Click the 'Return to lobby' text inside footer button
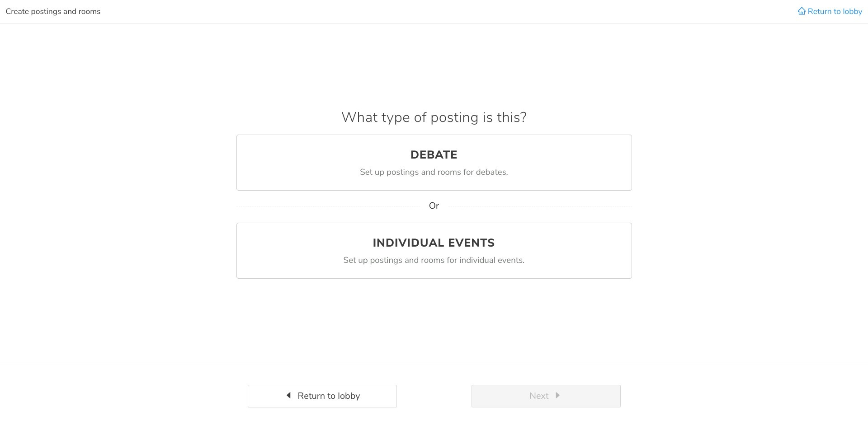The height and width of the screenshot is (430, 868). pyautogui.click(x=329, y=396)
